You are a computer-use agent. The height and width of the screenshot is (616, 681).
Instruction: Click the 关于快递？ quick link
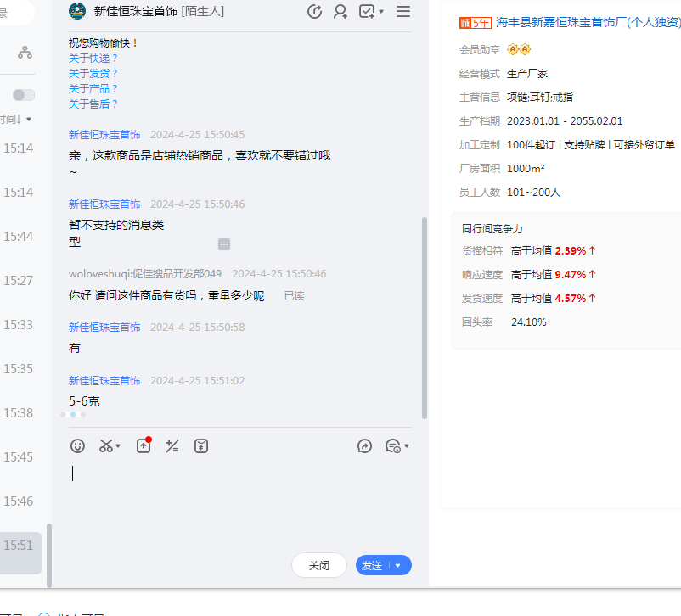93,59
